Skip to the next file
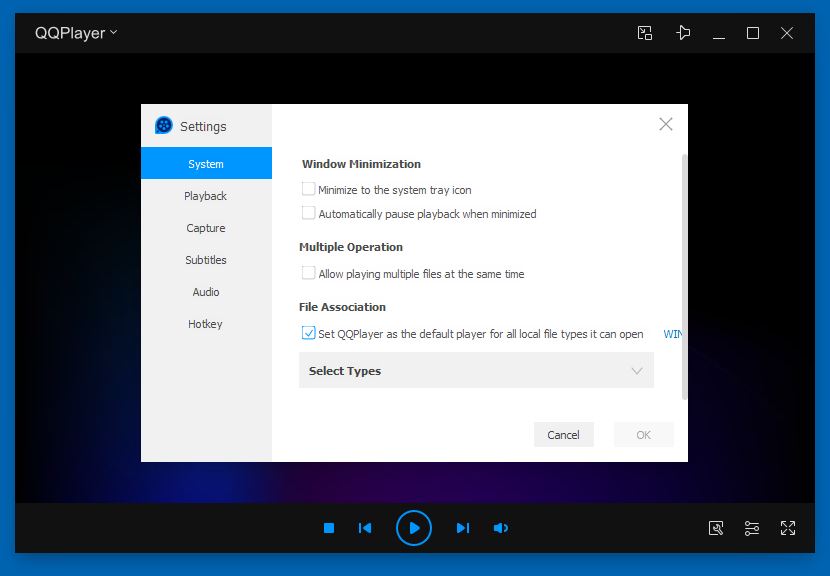 463,528
